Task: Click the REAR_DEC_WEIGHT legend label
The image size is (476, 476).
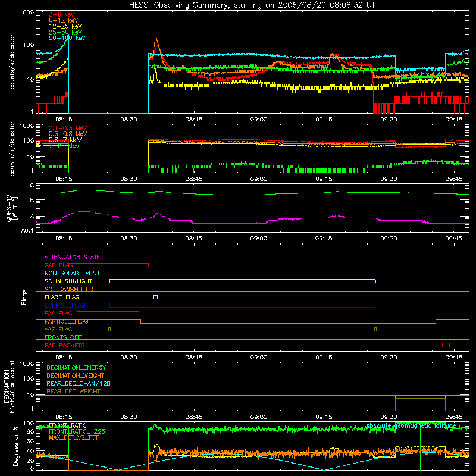Action: click(x=73, y=392)
